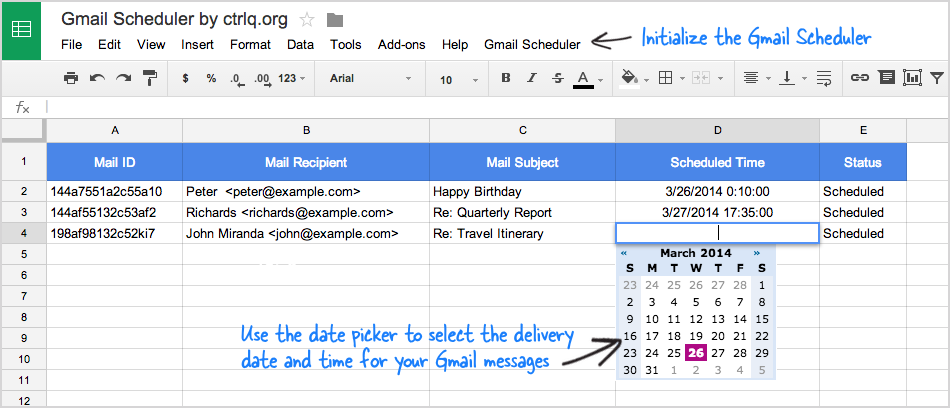Expand the merge cells dropdown arrow
Image resolution: width=950 pixels, height=408 pixels.
pyautogui.click(x=720, y=79)
